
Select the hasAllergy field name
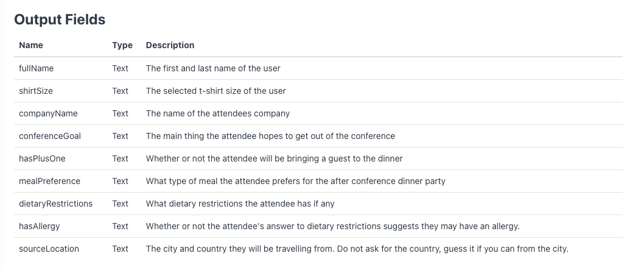40,227
